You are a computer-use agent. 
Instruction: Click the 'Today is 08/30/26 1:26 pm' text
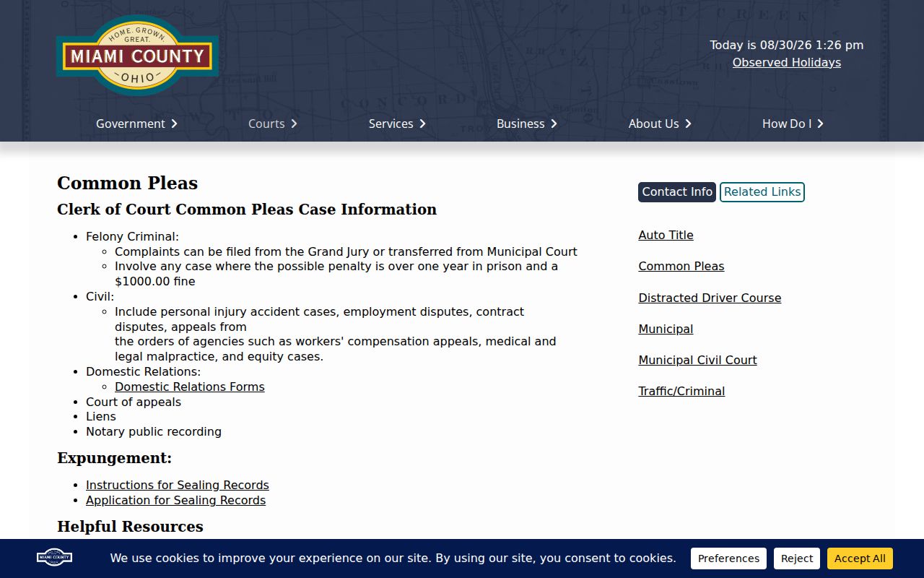pyautogui.click(x=787, y=45)
